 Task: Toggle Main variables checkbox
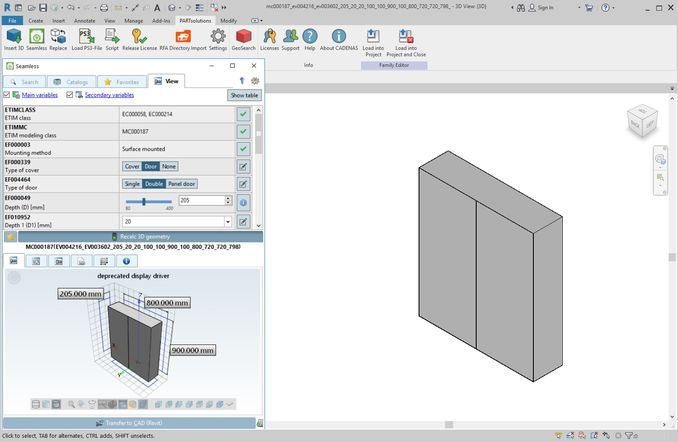(7, 95)
